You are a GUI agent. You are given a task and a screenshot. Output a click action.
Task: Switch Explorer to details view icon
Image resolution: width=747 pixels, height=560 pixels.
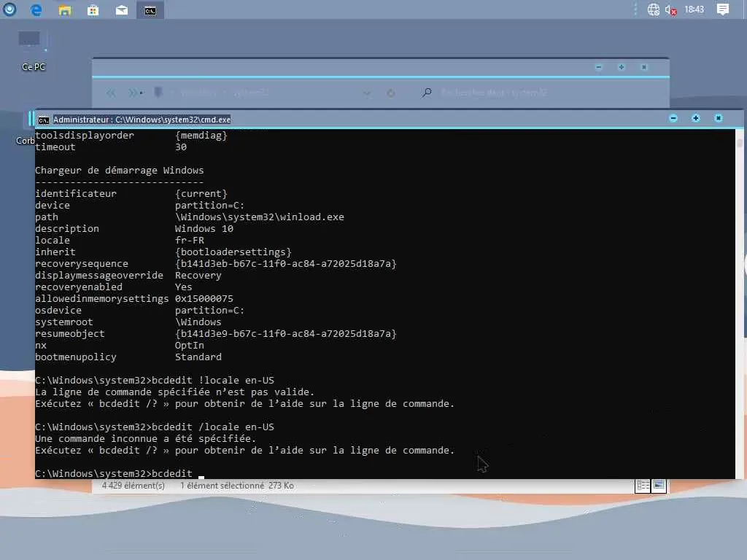click(x=643, y=485)
